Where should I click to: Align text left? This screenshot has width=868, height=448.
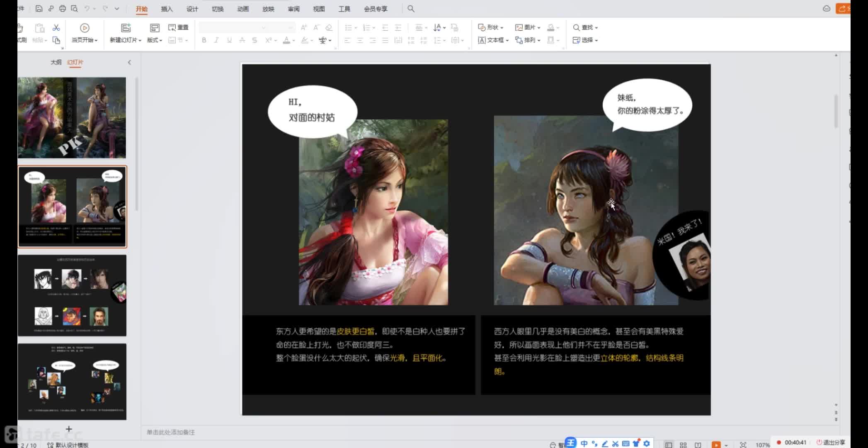point(347,40)
